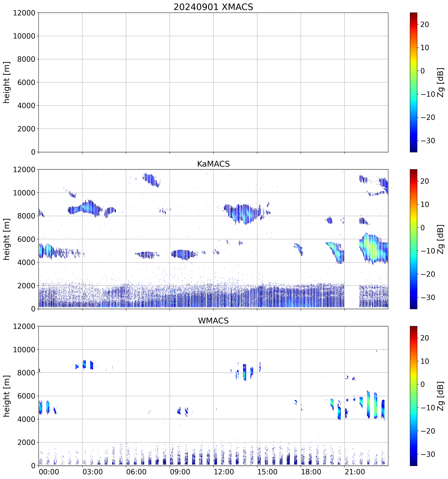Click the empty XMACS plot area

pyautogui.click(x=213, y=82)
